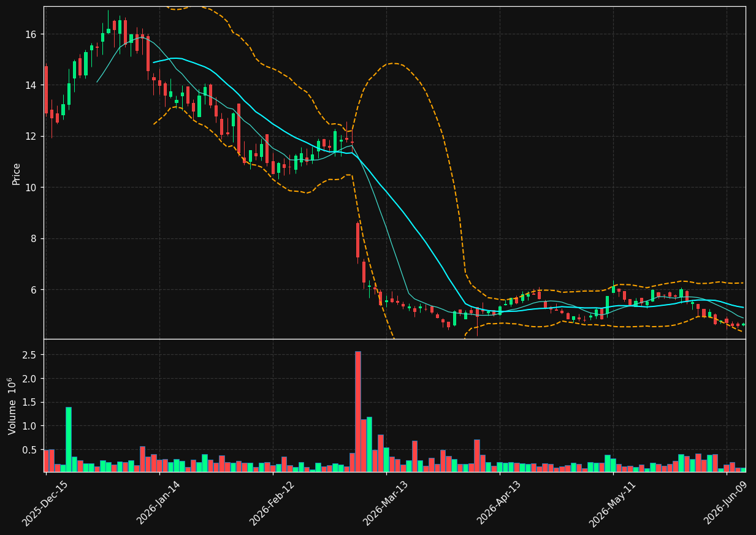Image resolution: width=756 pixels, height=535 pixels.
Task: Click the tall green volume bar in December
Action: point(69,439)
